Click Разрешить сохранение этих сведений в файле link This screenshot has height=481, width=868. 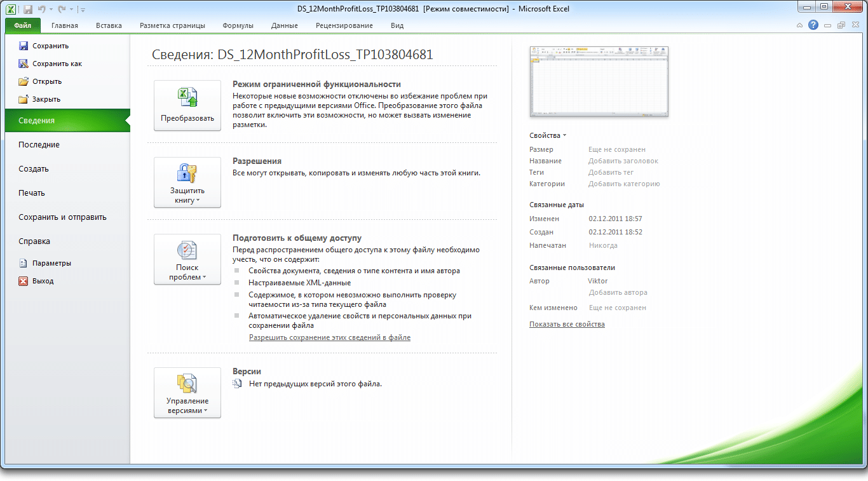pyautogui.click(x=330, y=337)
